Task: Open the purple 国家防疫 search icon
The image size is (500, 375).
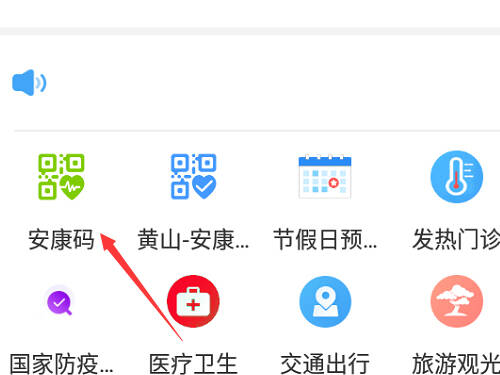Action: tap(59, 302)
